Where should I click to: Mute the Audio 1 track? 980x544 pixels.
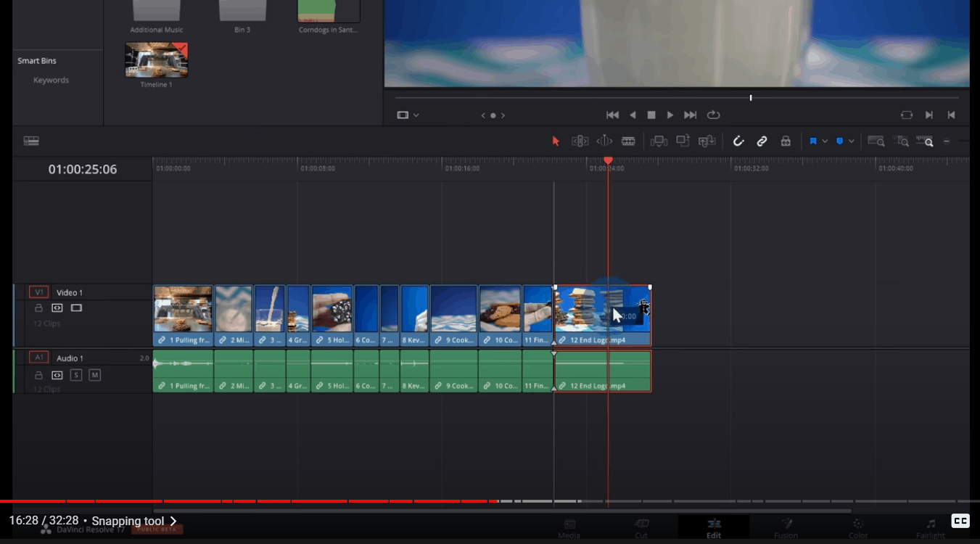[95, 375]
